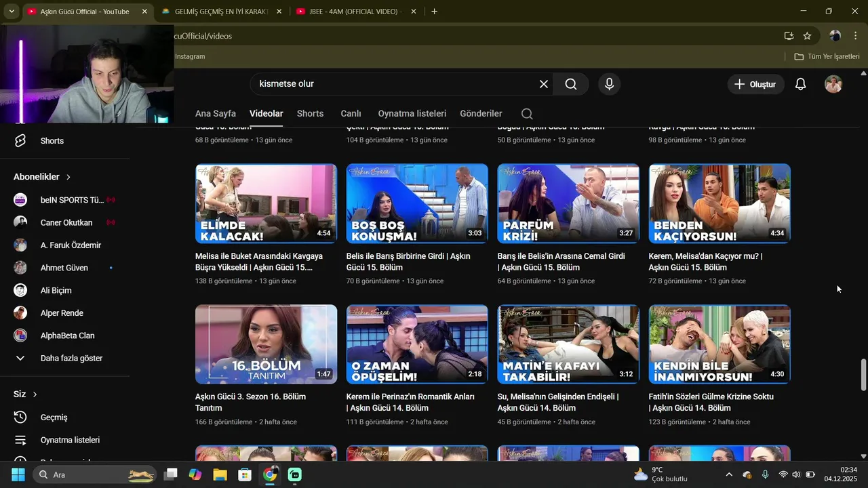Open the weather widget showing 9°C
Viewport: 868px width, 488px height.
pos(660,474)
